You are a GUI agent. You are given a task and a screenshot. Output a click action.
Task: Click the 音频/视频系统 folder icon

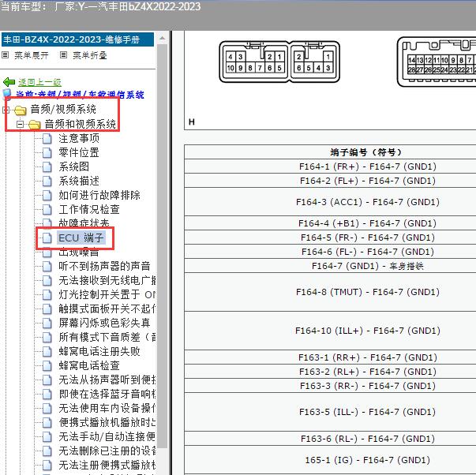point(21,110)
